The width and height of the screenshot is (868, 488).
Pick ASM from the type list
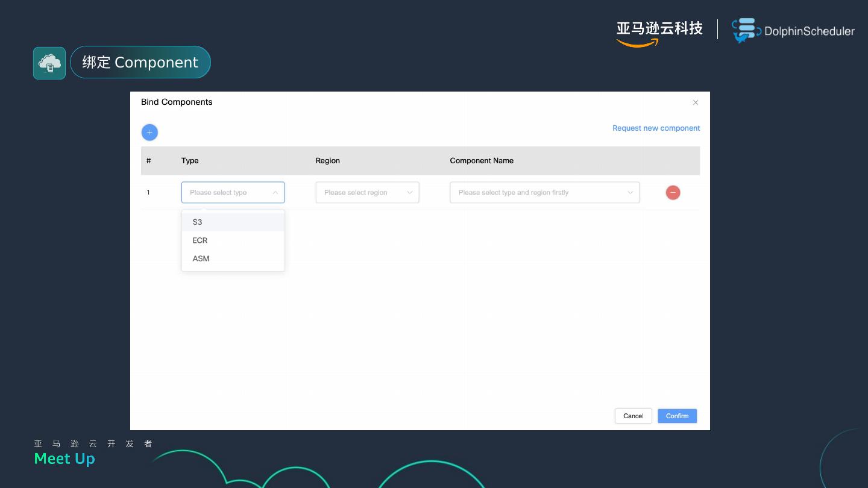pos(201,258)
